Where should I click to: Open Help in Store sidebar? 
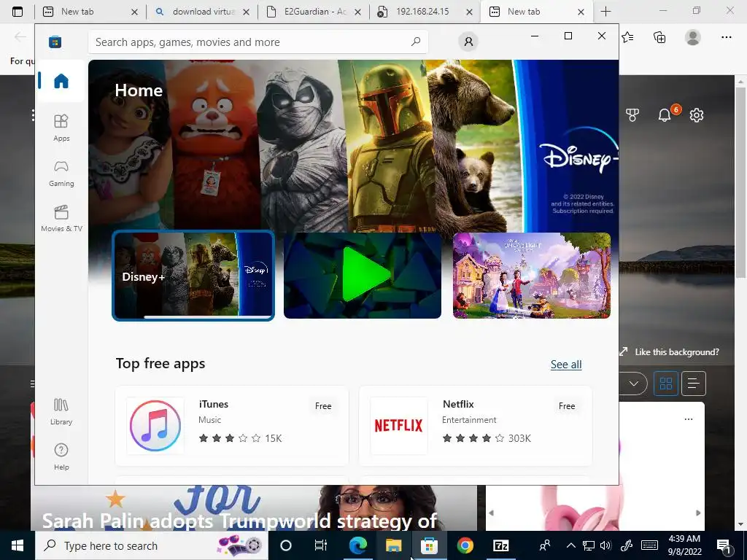tap(61, 456)
